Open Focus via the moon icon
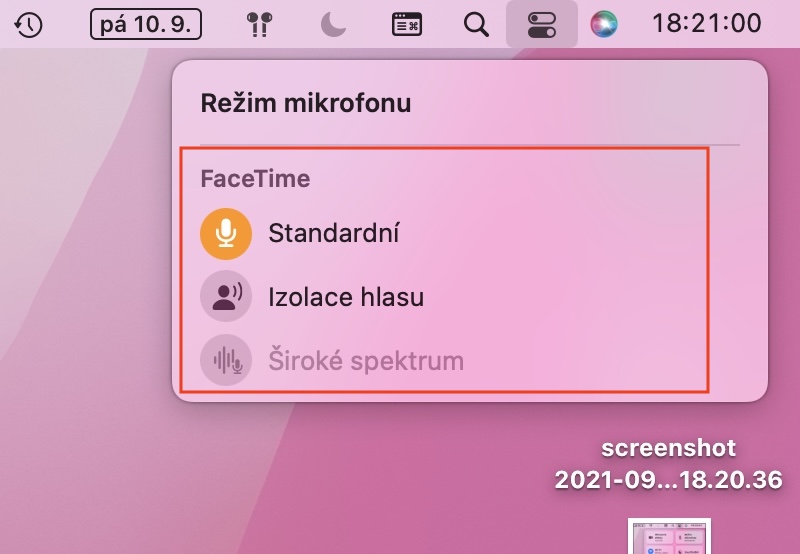This screenshot has height=554, width=800. (333, 24)
